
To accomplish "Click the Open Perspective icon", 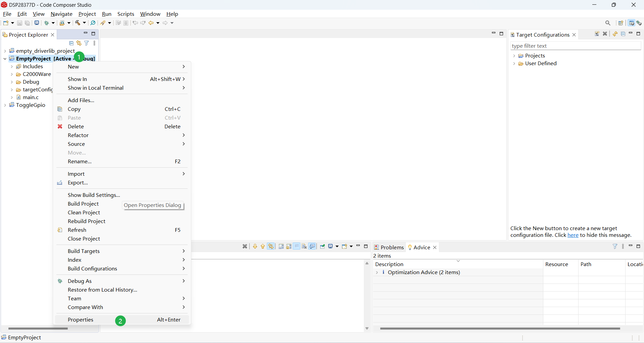I will [x=621, y=23].
